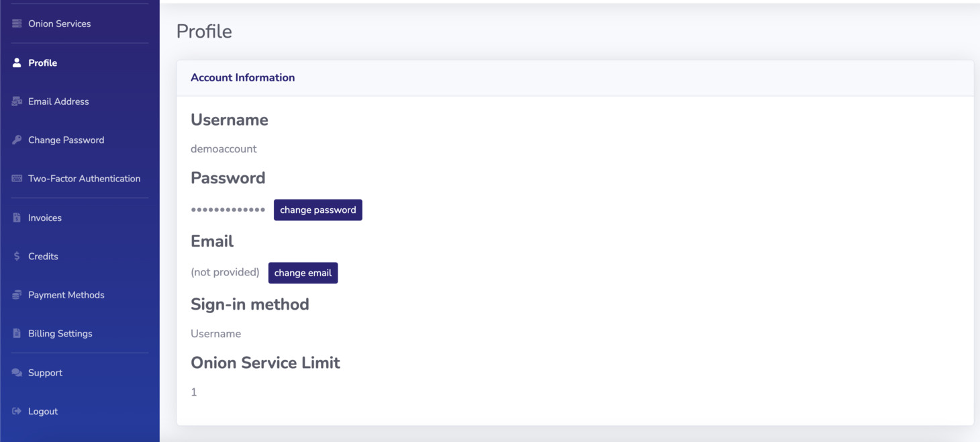This screenshot has height=442, width=980.
Task: Click the Payment Methods coins icon
Action: coord(17,295)
